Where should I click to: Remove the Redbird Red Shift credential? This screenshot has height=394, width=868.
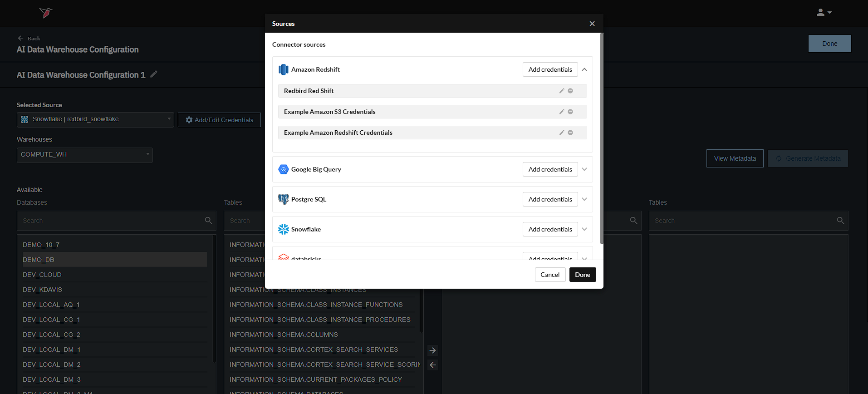point(570,91)
